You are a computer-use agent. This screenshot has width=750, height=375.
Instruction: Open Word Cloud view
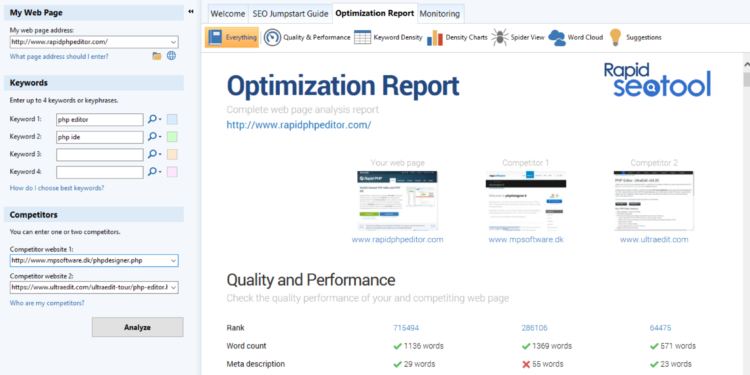575,37
